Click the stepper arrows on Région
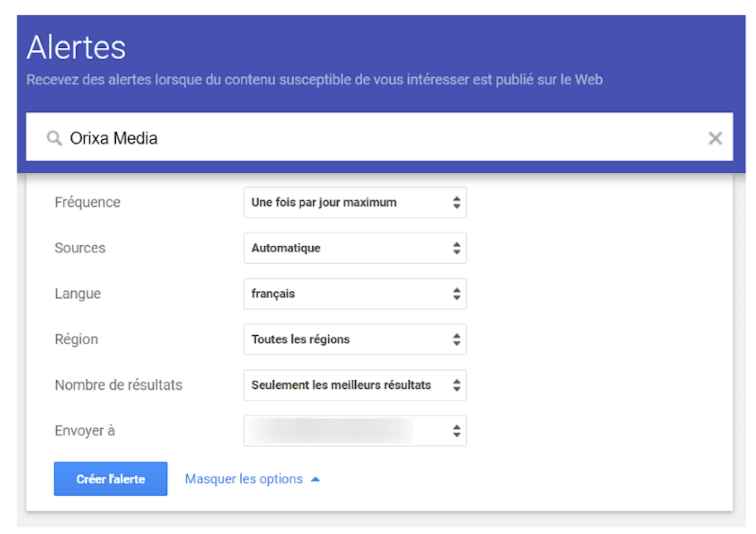Screen dimensions: 756x534 click(x=456, y=339)
